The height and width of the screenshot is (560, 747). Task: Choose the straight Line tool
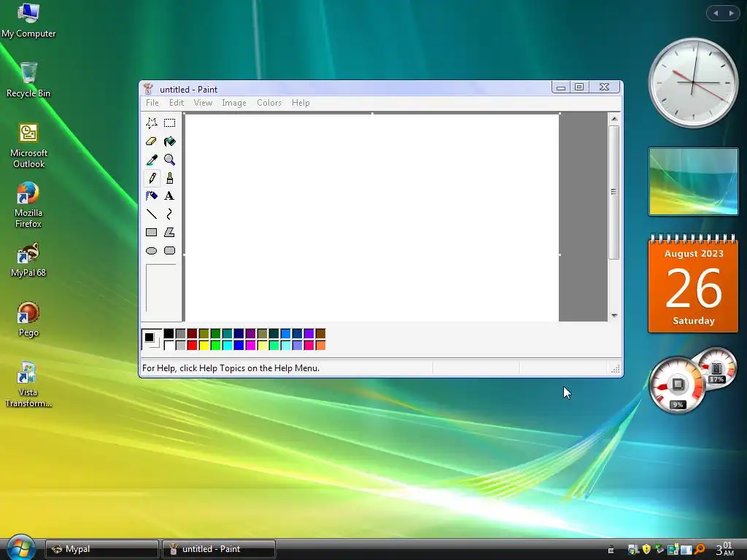coord(152,214)
